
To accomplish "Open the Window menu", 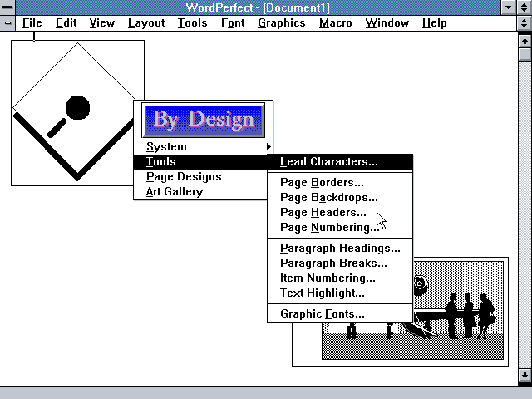I will 387,23.
